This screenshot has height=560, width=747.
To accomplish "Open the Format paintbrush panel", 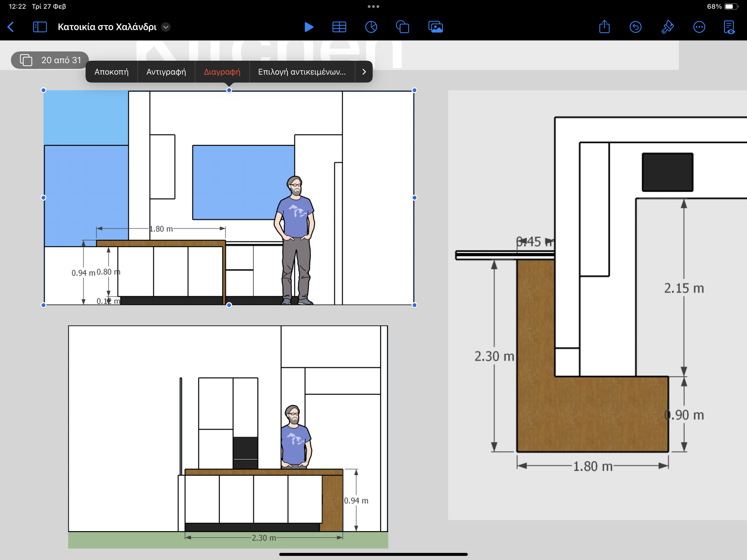I will pyautogui.click(x=667, y=27).
